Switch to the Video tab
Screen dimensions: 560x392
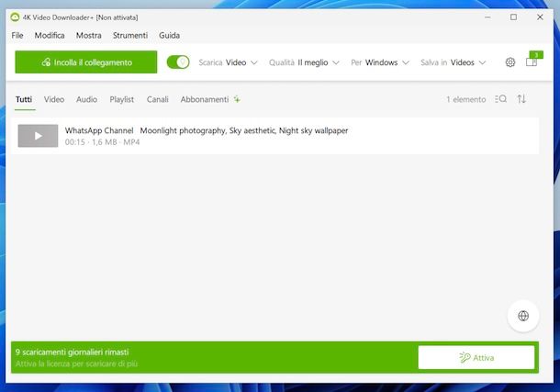(54, 99)
